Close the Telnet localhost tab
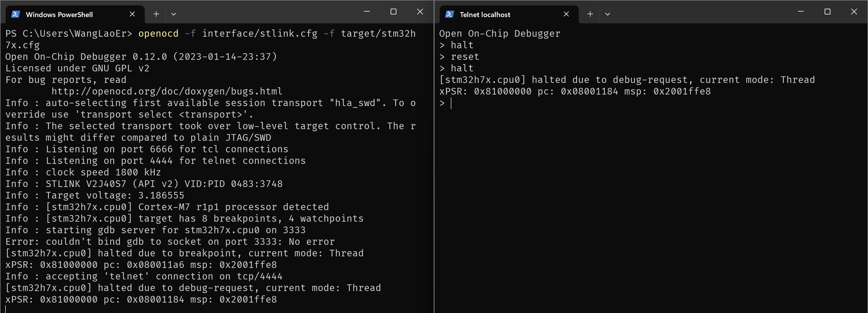The width and height of the screenshot is (868, 313). (x=566, y=14)
